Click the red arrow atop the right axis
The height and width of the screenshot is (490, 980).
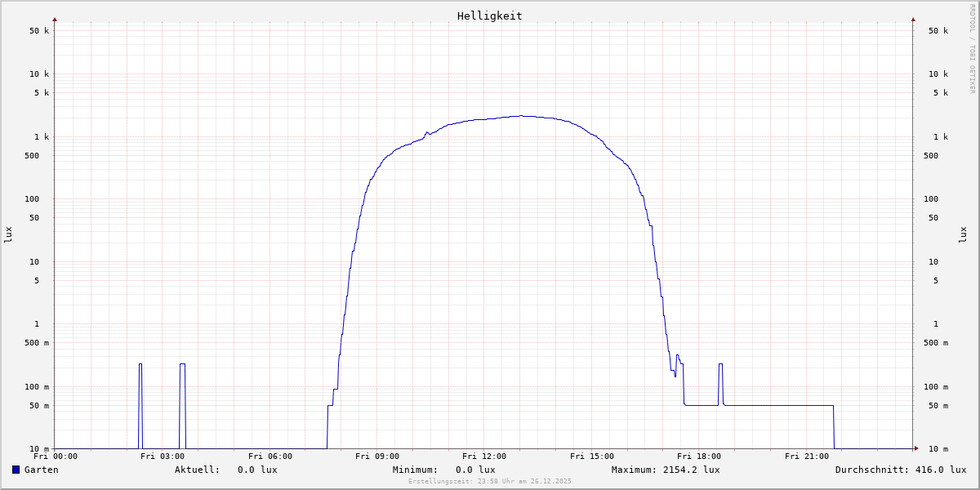(x=913, y=19)
